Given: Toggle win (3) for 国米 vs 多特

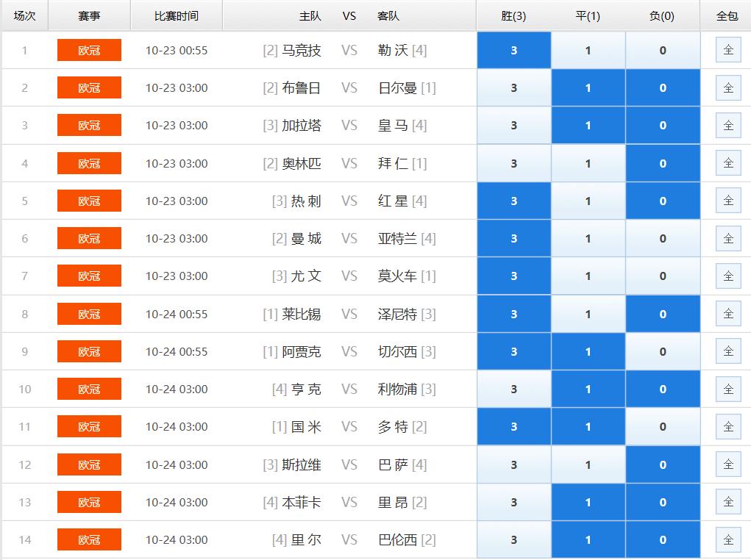Looking at the screenshot, I should coord(514,427).
